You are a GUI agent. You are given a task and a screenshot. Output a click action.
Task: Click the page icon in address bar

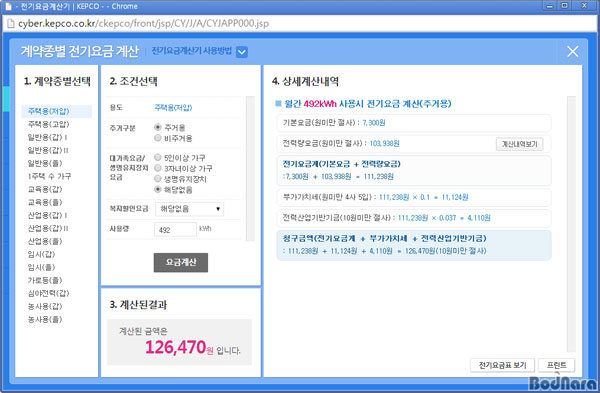point(11,24)
